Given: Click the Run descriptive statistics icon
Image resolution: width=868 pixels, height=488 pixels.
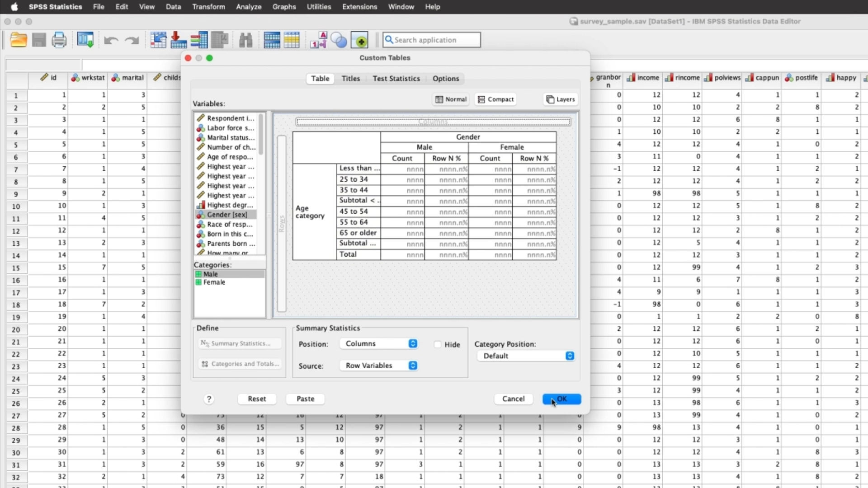Looking at the screenshot, I should click(x=220, y=40).
